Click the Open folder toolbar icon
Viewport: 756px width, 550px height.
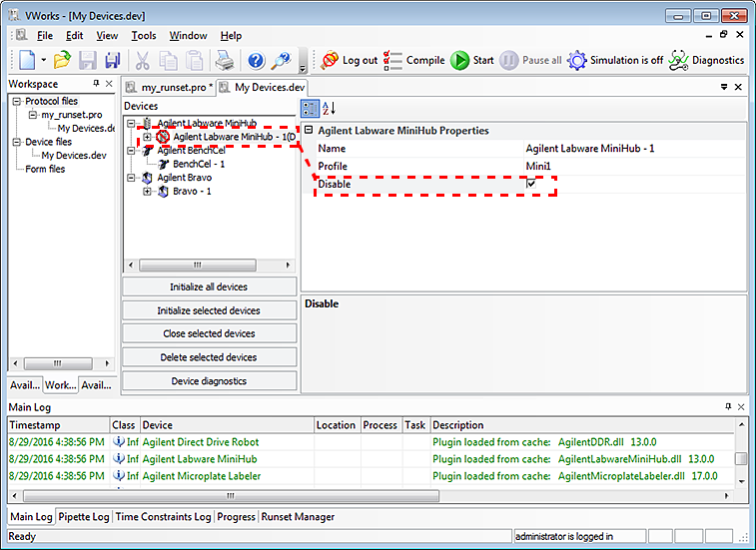tap(62, 61)
